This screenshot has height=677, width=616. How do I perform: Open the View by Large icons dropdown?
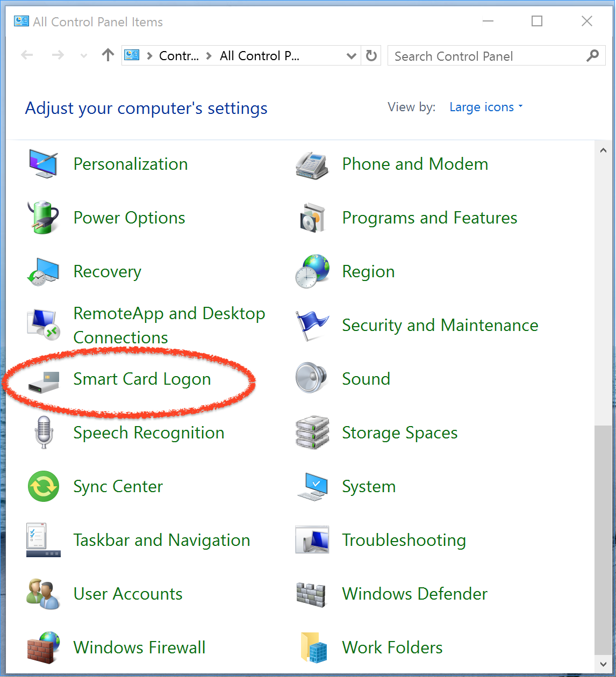(x=485, y=107)
